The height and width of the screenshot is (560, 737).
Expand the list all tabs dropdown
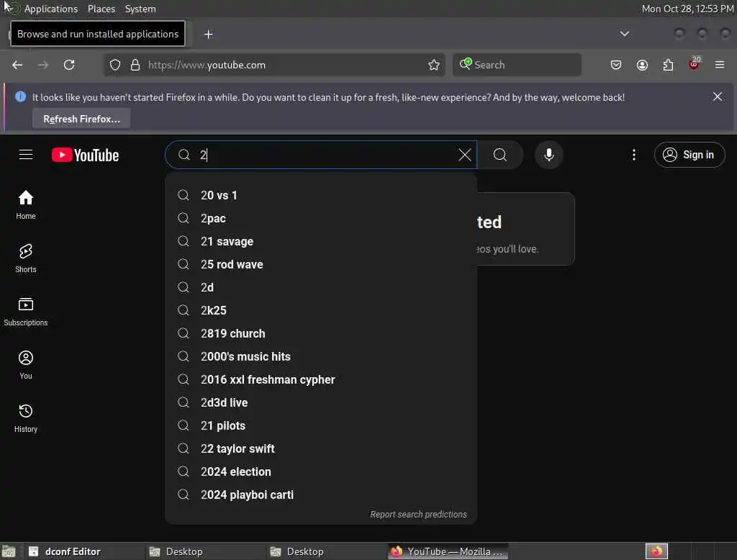(x=624, y=34)
